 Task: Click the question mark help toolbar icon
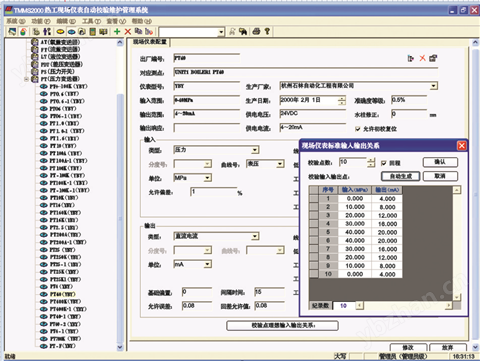pos(267,32)
